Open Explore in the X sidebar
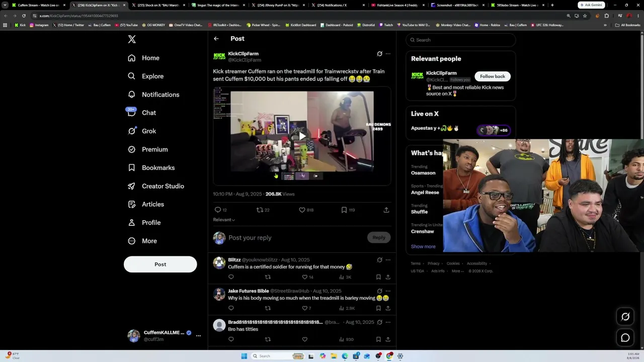Image resolution: width=644 pixels, height=362 pixels. pos(145,76)
